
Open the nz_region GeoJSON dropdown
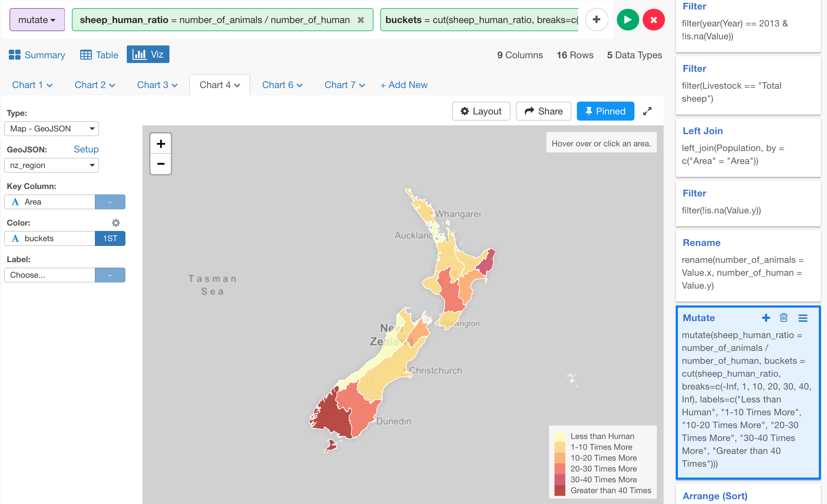point(51,165)
